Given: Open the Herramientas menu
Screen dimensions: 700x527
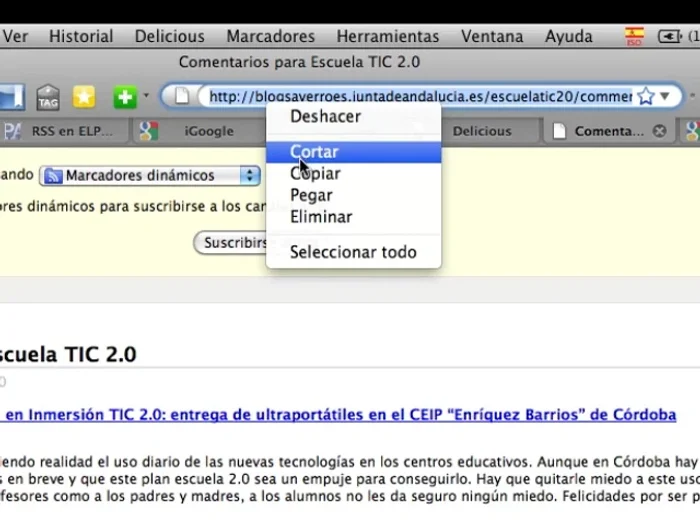Looking at the screenshot, I should [x=388, y=36].
